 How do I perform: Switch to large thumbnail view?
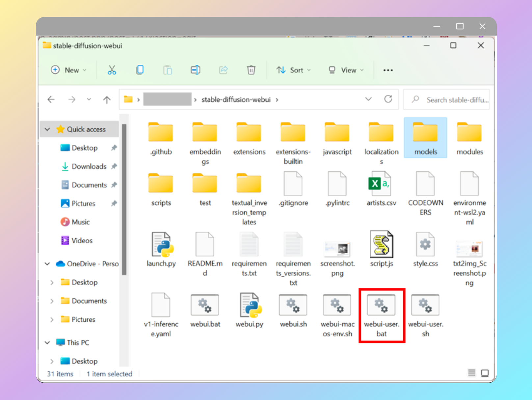click(485, 373)
